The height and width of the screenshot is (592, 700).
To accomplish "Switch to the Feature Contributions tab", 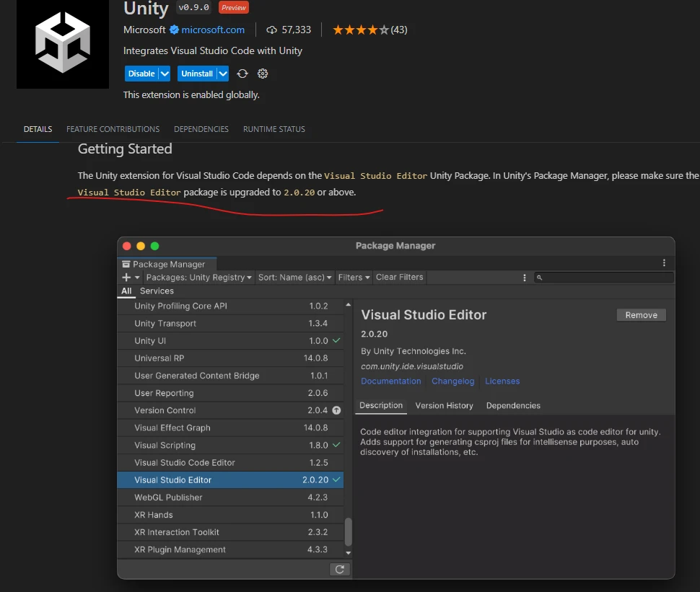I will click(x=113, y=129).
